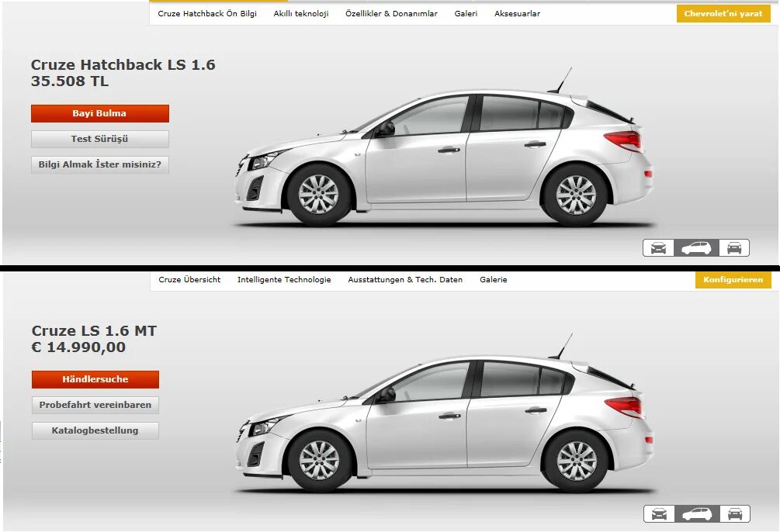Click the Bayi Bulma button
Screen dimensions: 780x532
99,113
